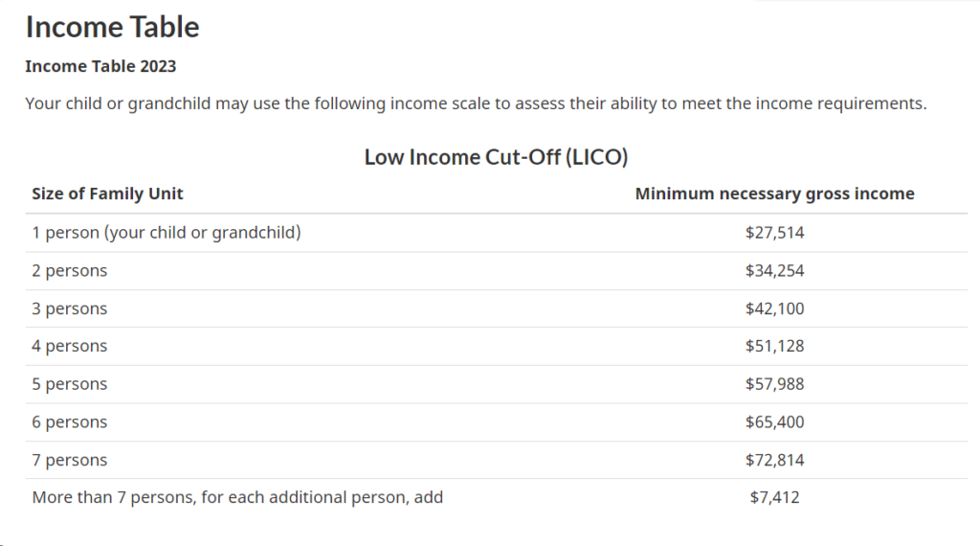Click the Low Income Cut-Off (LICO) caption

coord(496,157)
